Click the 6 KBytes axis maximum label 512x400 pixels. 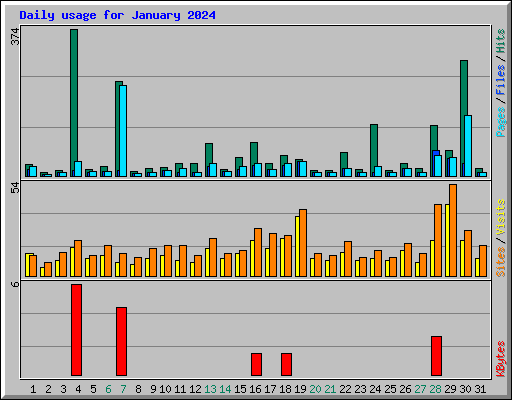15,285
